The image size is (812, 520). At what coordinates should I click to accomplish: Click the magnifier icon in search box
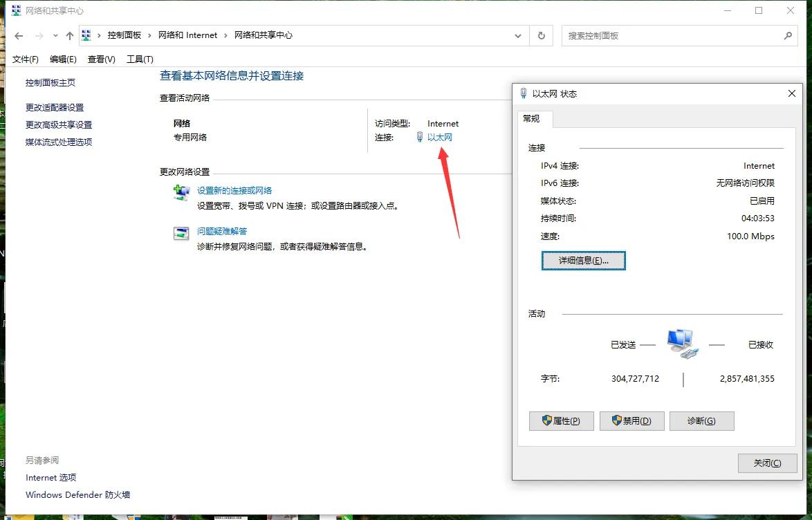788,35
